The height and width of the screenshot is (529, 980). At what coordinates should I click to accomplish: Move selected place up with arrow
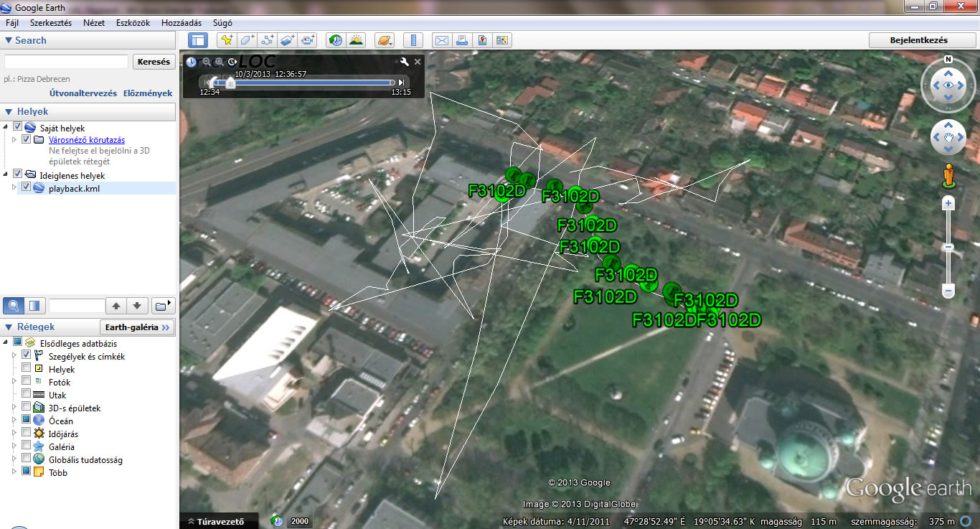tap(117, 306)
